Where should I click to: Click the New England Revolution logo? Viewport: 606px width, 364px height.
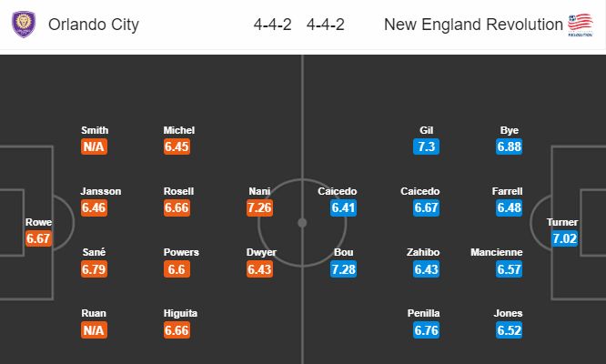581,25
